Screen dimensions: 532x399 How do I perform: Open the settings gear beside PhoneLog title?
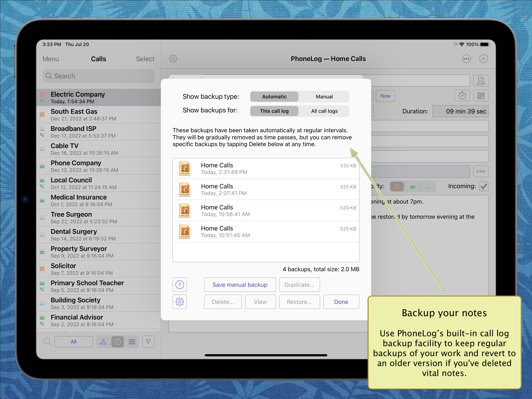173,59
